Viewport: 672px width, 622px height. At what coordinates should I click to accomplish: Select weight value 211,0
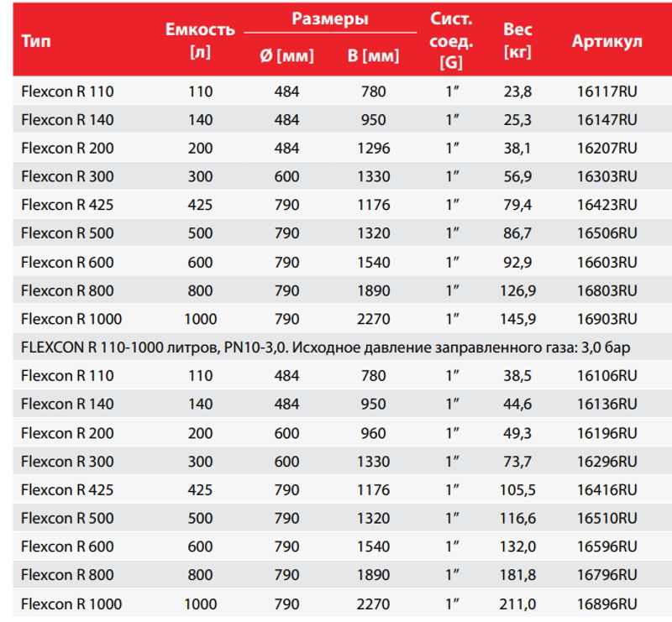[x=518, y=604]
